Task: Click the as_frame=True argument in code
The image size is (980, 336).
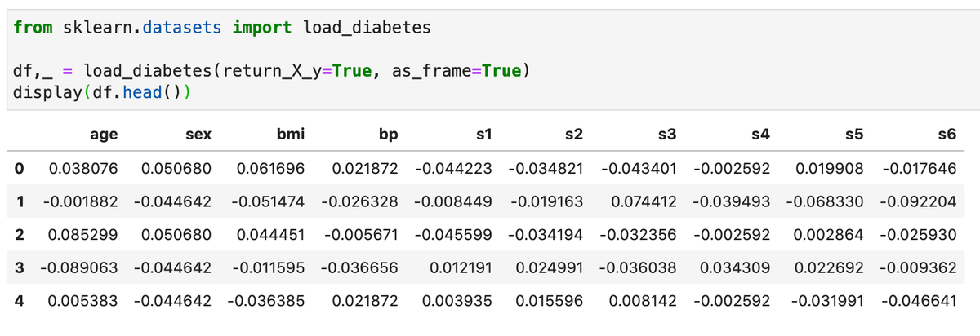Action: pyautogui.click(x=457, y=71)
